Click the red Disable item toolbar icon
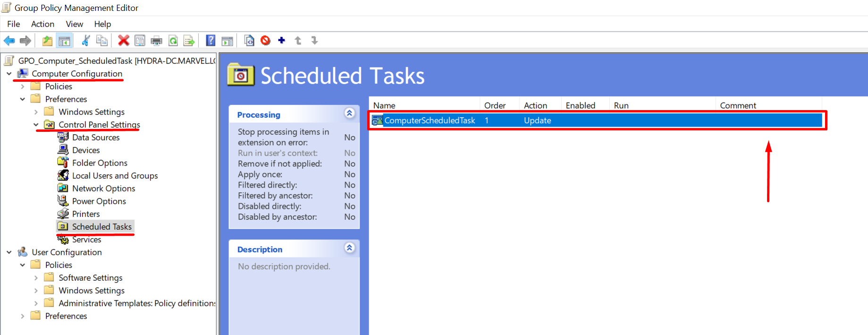 pyautogui.click(x=265, y=41)
